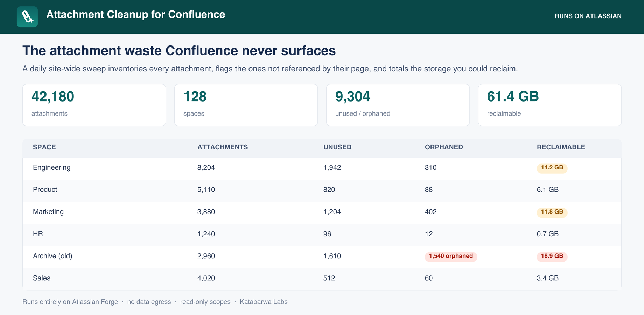Select the Marketing space row name

pyautogui.click(x=48, y=212)
